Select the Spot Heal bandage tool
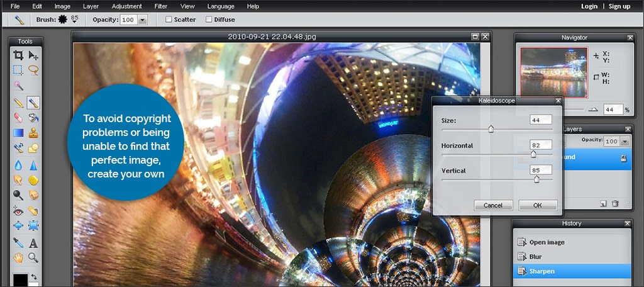 (x=33, y=211)
